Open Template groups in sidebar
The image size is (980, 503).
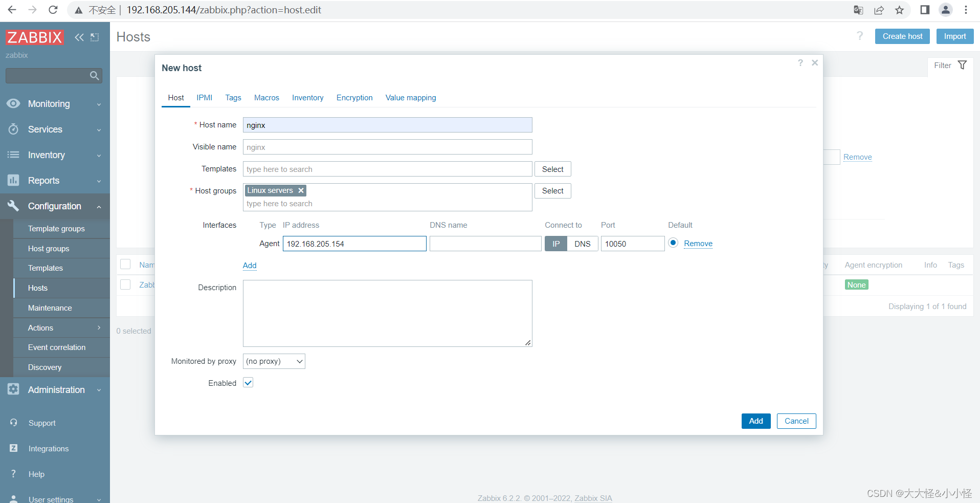tap(61, 228)
